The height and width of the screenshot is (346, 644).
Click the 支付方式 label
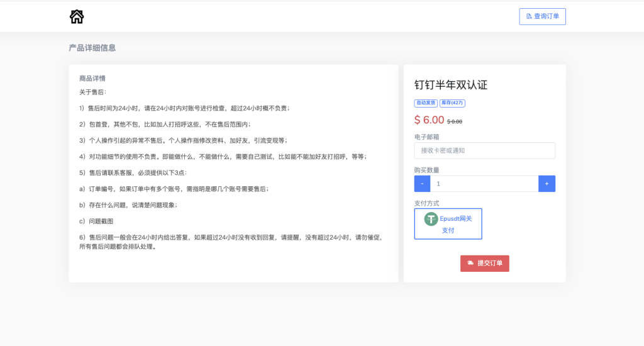click(427, 203)
